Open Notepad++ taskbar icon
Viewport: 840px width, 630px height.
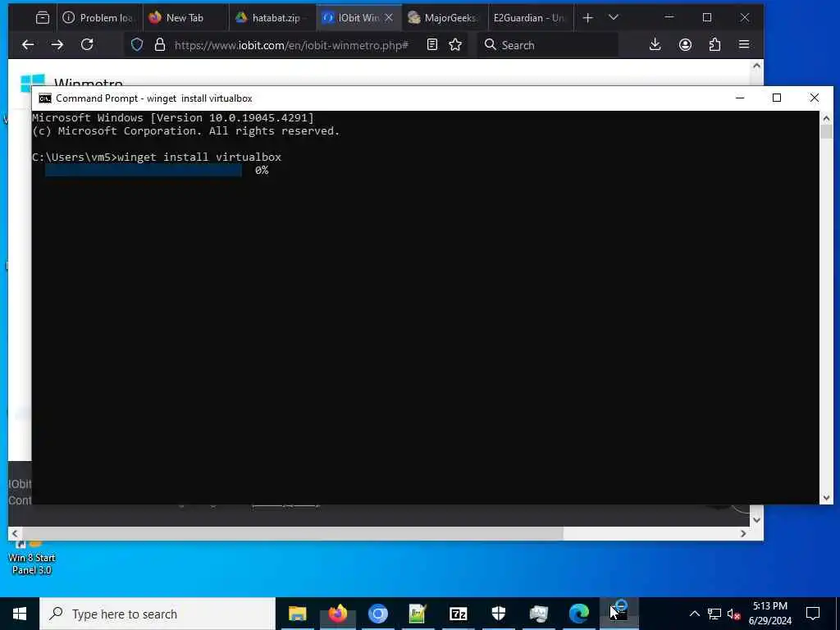coord(418,614)
